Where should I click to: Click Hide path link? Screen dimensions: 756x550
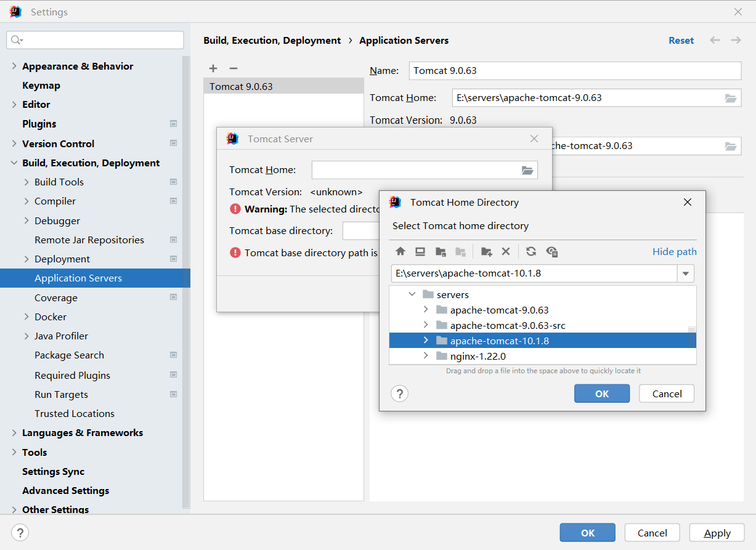[675, 251]
